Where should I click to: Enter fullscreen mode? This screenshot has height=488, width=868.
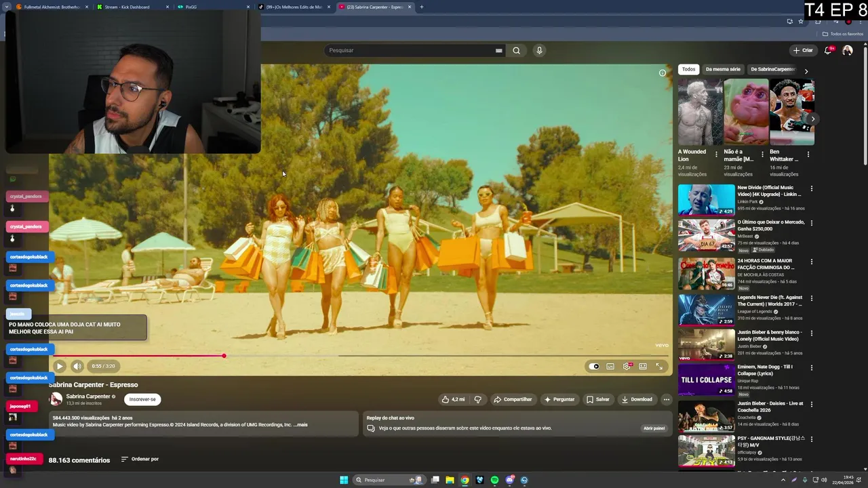[x=659, y=367]
